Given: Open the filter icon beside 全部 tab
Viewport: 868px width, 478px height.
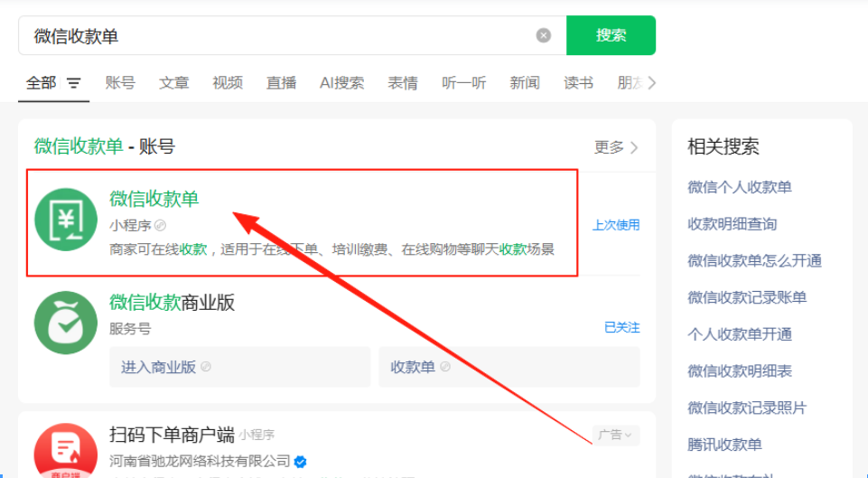Looking at the screenshot, I should coord(73,83).
